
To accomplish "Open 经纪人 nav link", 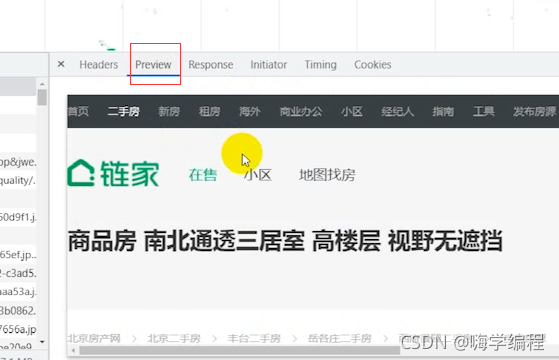I will pyautogui.click(x=397, y=112).
